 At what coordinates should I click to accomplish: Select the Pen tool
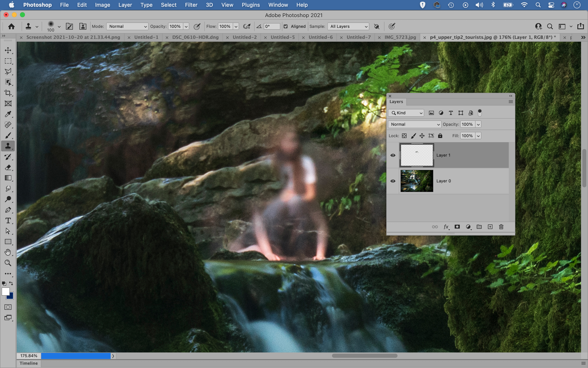click(8, 210)
